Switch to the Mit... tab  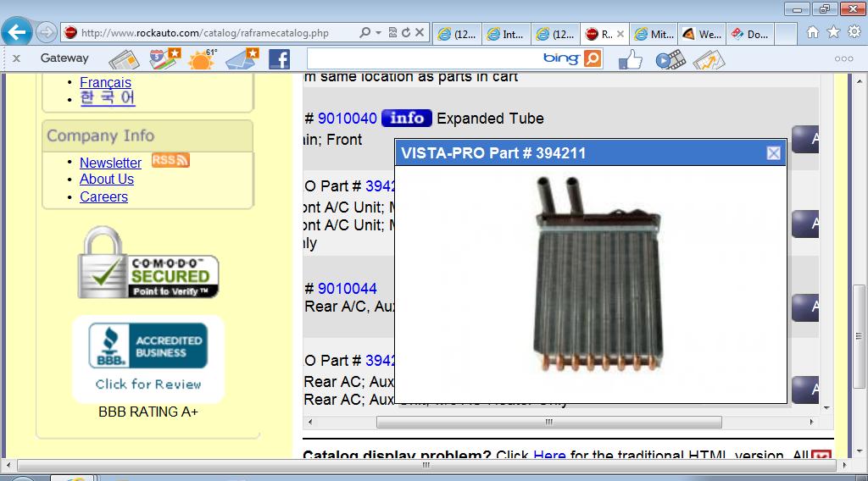coord(654,34)
